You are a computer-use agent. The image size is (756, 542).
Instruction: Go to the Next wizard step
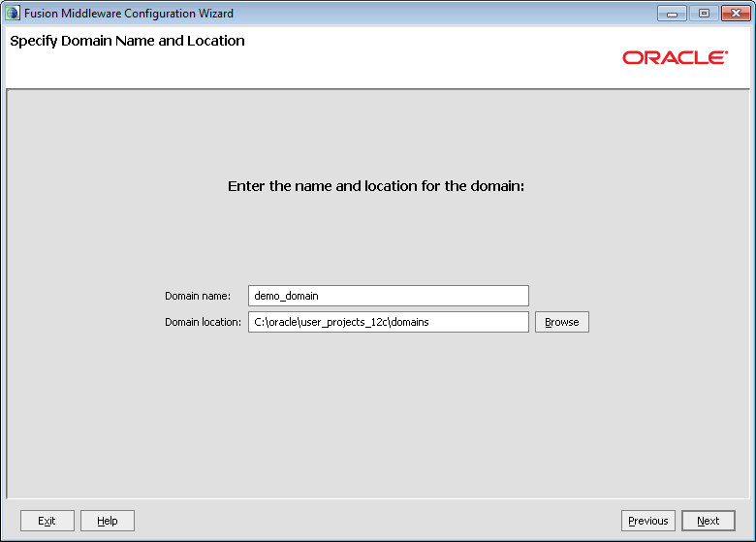(x=708, y=521)
